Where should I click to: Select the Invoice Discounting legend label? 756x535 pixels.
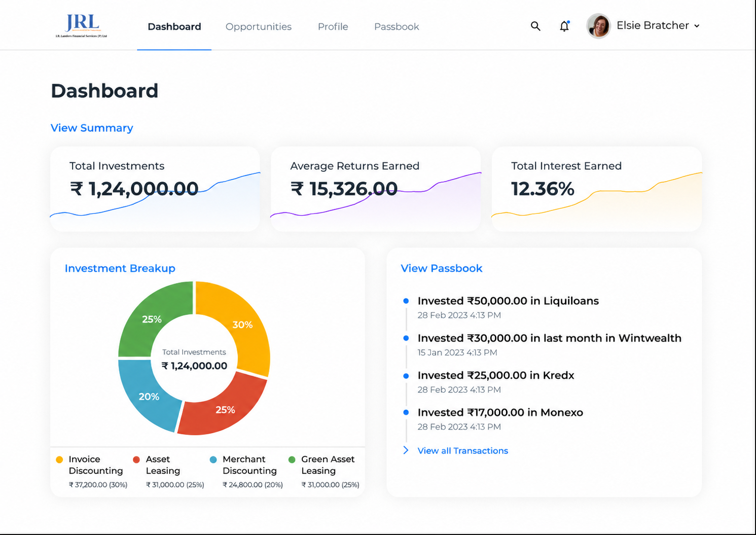(x=96, y=465)
